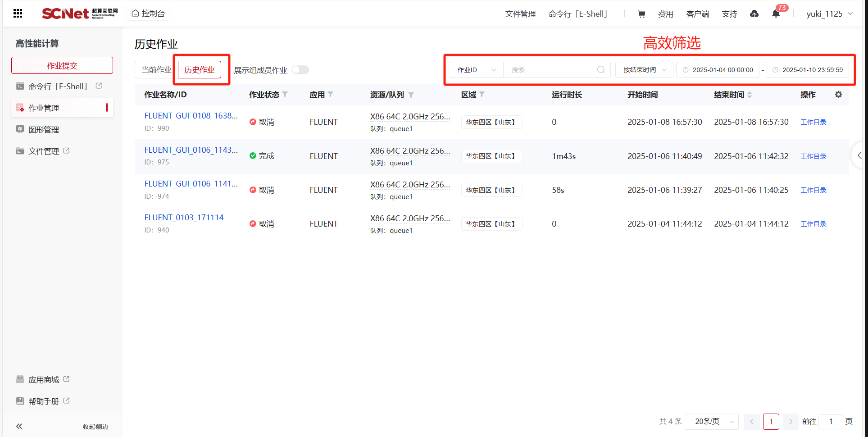Sort by 结束时间 column arrows
868x437 pixels.
coord(750,95)
